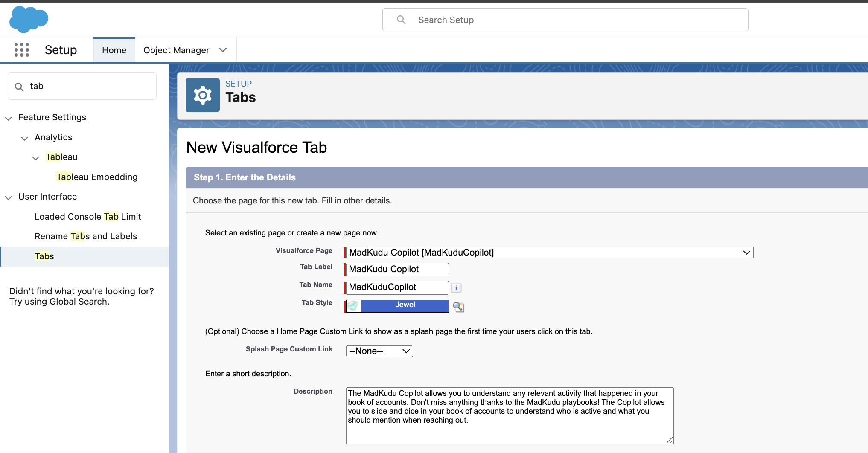
Task: Click the Tab Name field
Action: (x=397, y=287)
